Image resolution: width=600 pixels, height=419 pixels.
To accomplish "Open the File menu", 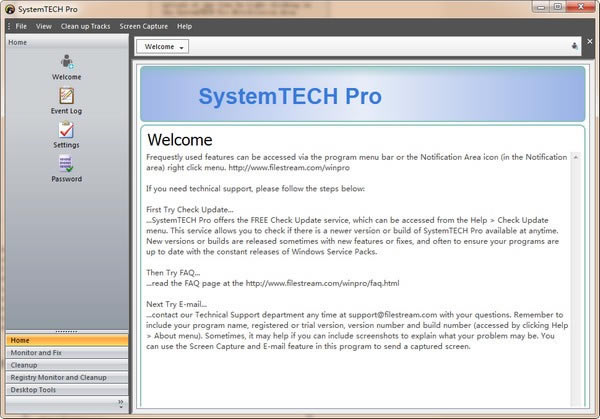I will point(21,26).
